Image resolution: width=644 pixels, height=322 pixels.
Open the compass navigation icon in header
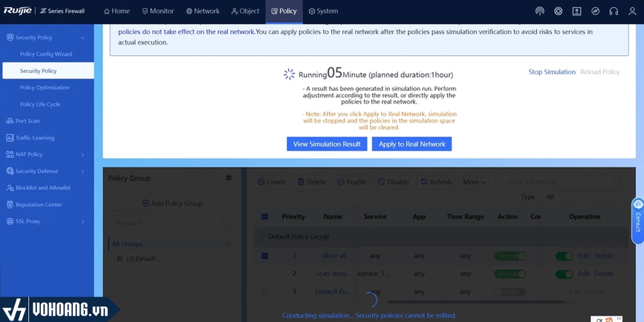(595, 11)
